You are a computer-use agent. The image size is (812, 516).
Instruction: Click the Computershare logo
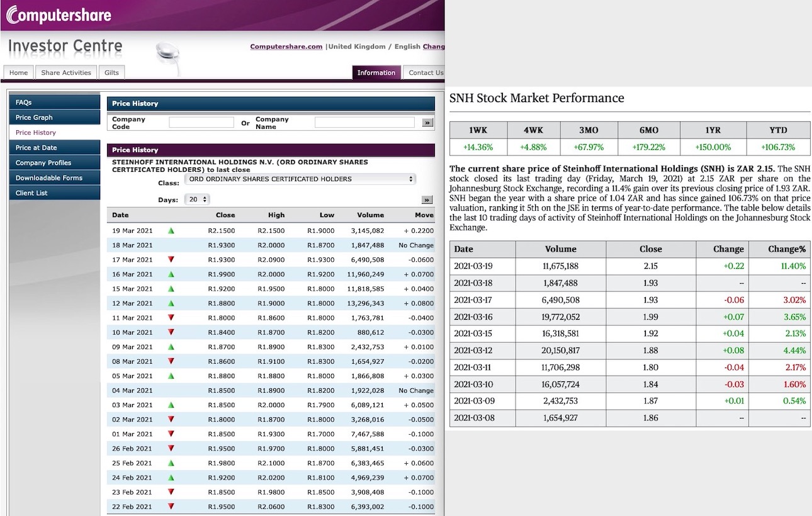[57, 13]
